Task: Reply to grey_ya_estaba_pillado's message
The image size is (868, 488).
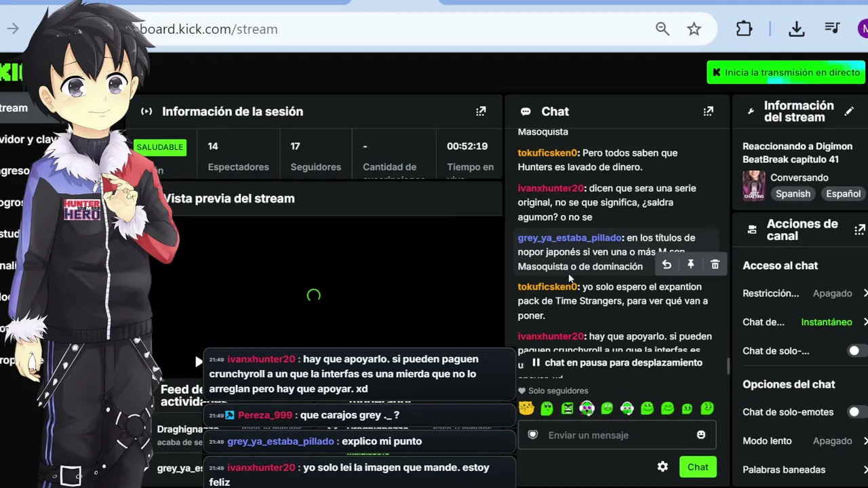Action: [x=667, y=264]
